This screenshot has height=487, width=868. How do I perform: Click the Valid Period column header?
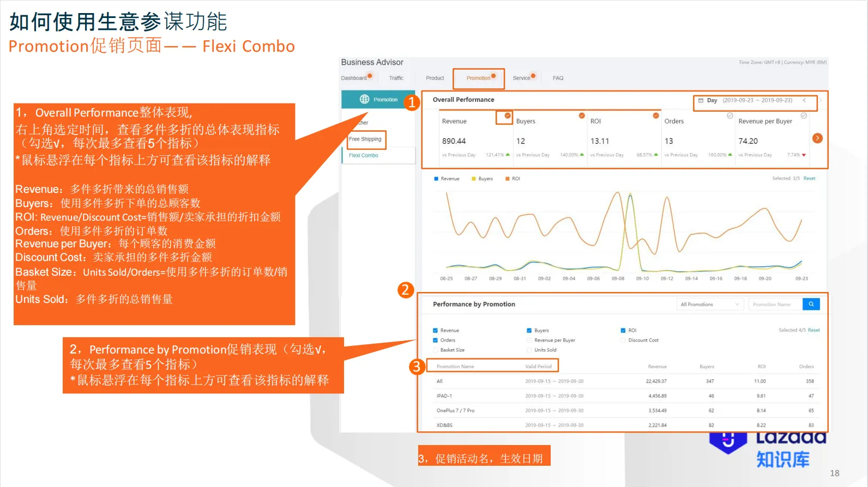(x=539, y=367)
